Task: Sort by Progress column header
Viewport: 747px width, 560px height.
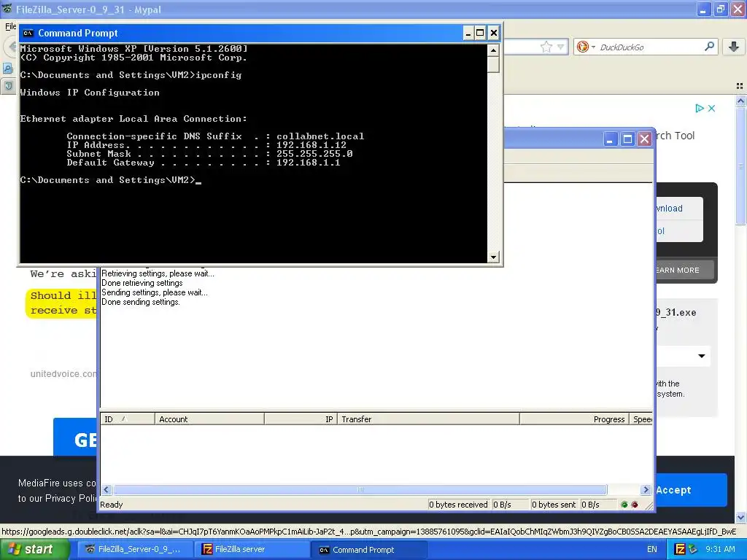Action: 574,419
